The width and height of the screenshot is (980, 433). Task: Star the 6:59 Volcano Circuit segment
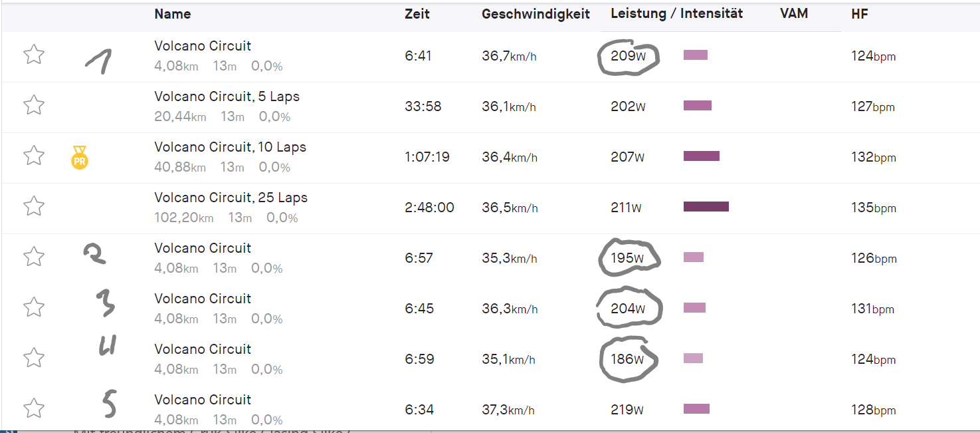point(34,358)
